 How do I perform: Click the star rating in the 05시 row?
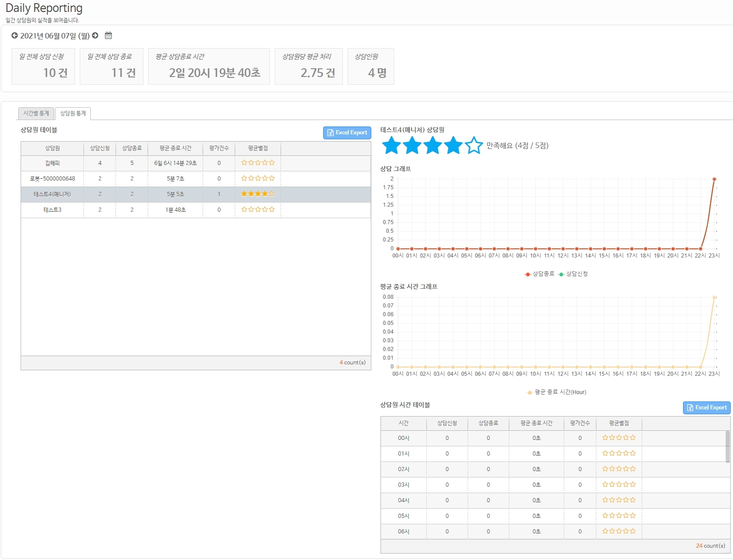click(619, 516)
